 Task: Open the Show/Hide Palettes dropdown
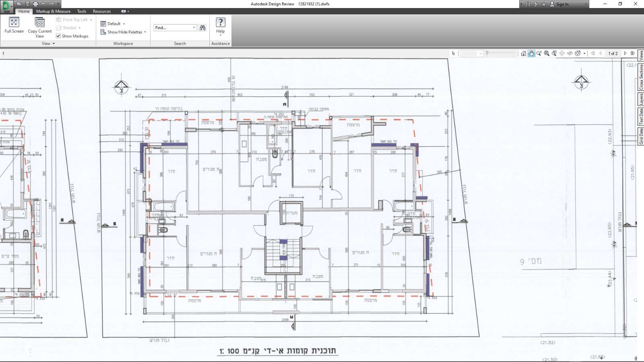pyautogui.click(x=123, y=32)
